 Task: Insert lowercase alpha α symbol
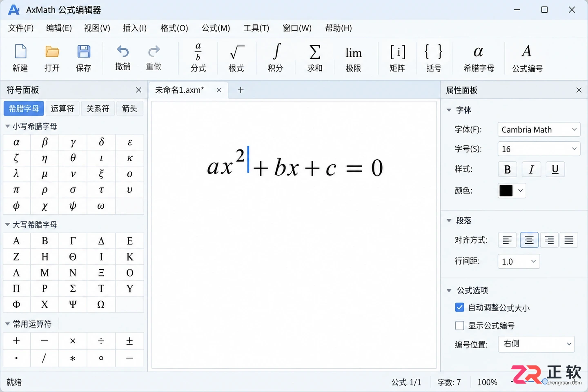(16, 142)
